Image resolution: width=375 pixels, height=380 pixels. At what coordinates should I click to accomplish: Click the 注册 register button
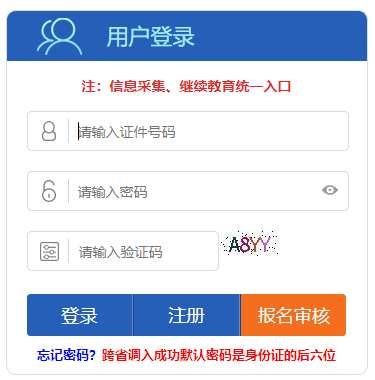186,315
